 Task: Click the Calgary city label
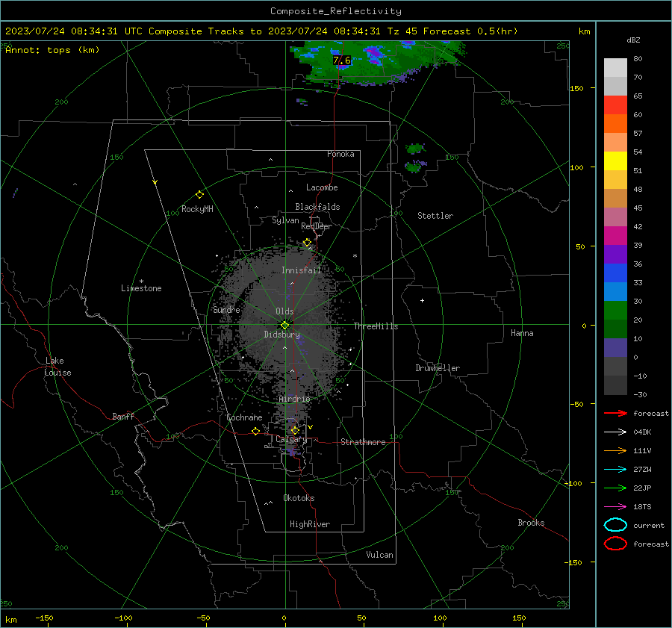[291, 439]
